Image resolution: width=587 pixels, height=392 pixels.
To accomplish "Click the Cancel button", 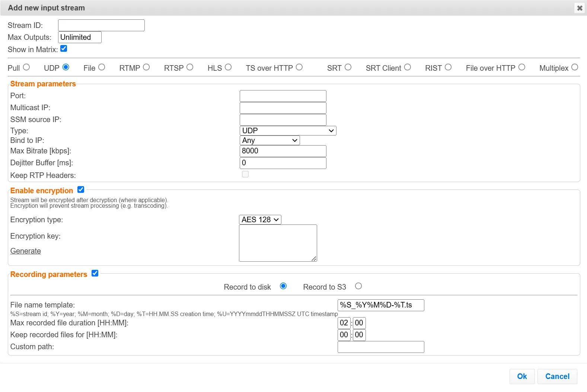I will pos(557,376).
